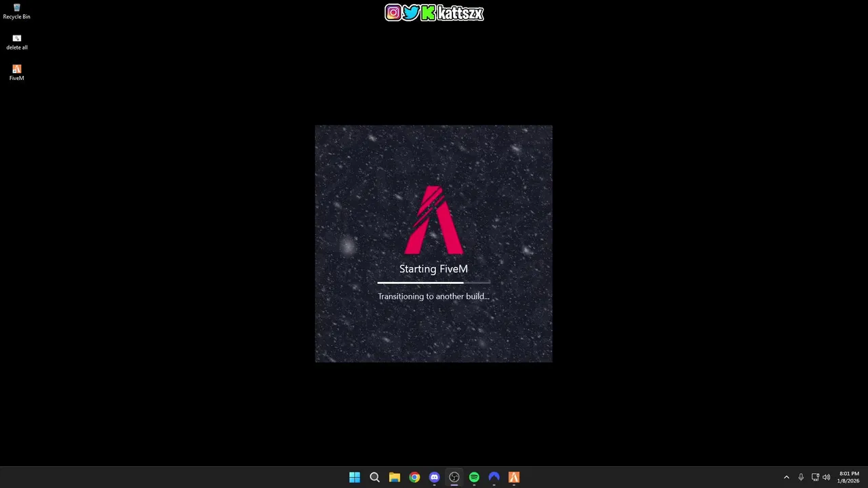868x488 pixels.
Task: Click the pink FiveM logo on splash
Action: pos(434,220)
